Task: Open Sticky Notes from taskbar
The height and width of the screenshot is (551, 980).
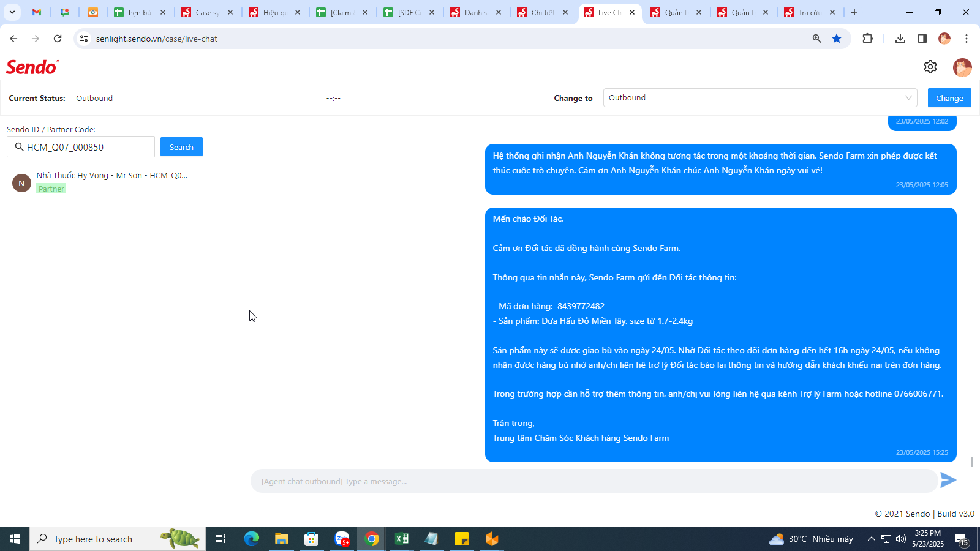Action: (462, 539)
